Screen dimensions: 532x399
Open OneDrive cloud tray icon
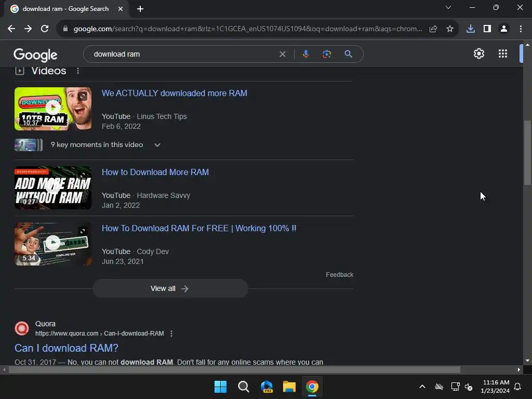[439, 387]
